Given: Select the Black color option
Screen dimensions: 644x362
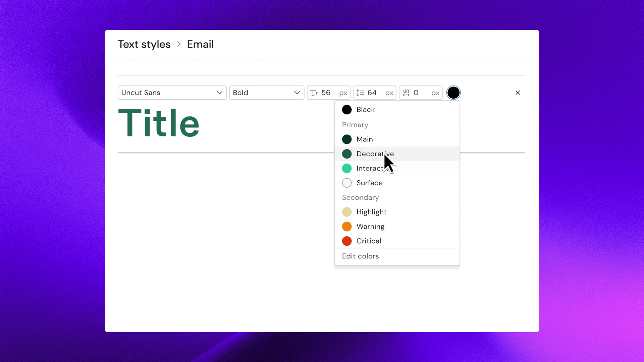Looking at the screenshot, I should tap(365, 110).
